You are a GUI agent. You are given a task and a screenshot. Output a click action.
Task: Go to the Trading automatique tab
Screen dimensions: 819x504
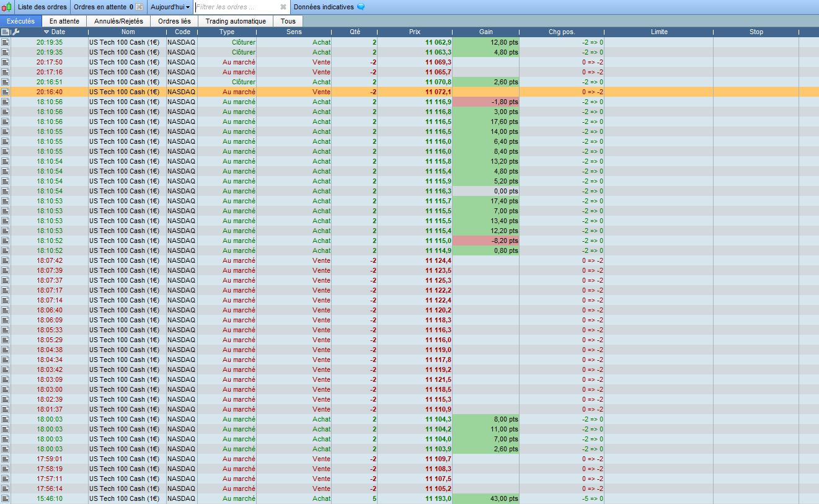236,21
